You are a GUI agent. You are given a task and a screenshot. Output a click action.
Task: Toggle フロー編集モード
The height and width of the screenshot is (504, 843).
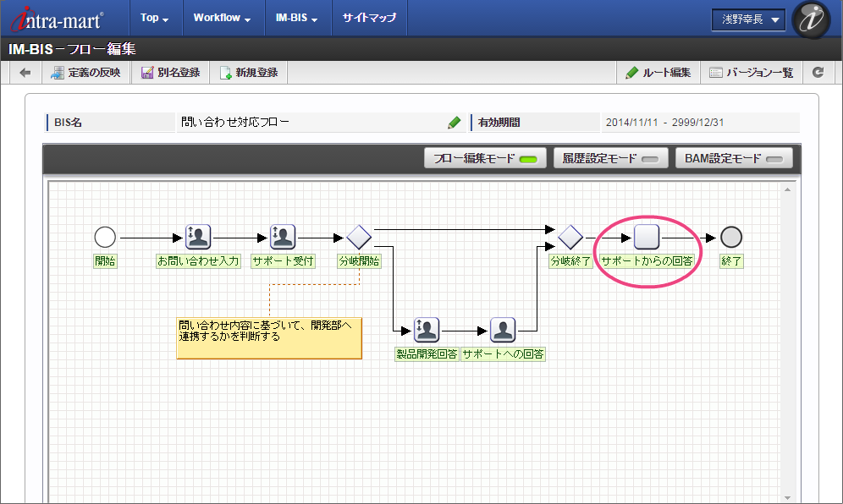click(486, 158)
